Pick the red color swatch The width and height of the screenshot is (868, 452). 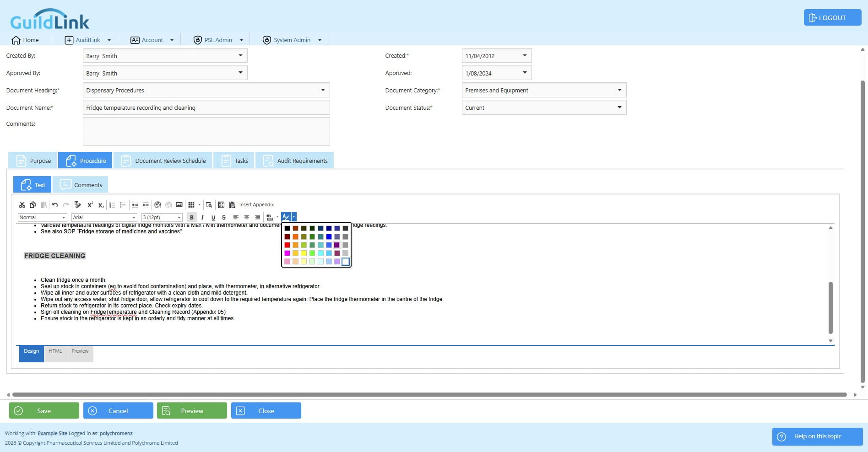(287, 245)
